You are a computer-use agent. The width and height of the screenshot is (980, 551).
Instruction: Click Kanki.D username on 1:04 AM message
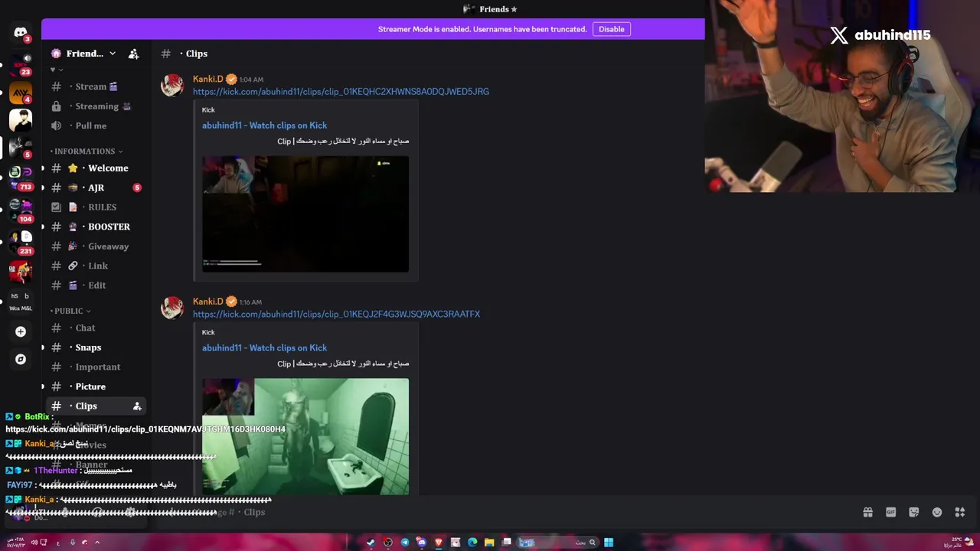pos(207,79)
